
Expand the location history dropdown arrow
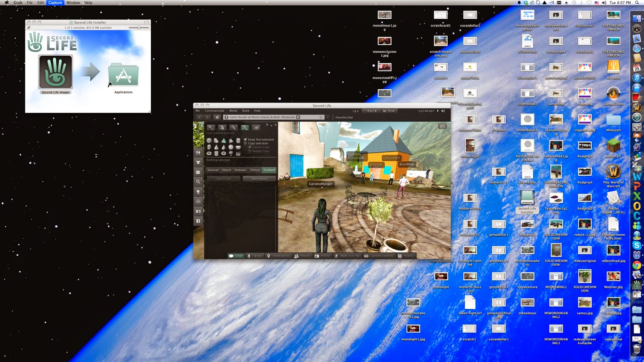pos(328,117)
